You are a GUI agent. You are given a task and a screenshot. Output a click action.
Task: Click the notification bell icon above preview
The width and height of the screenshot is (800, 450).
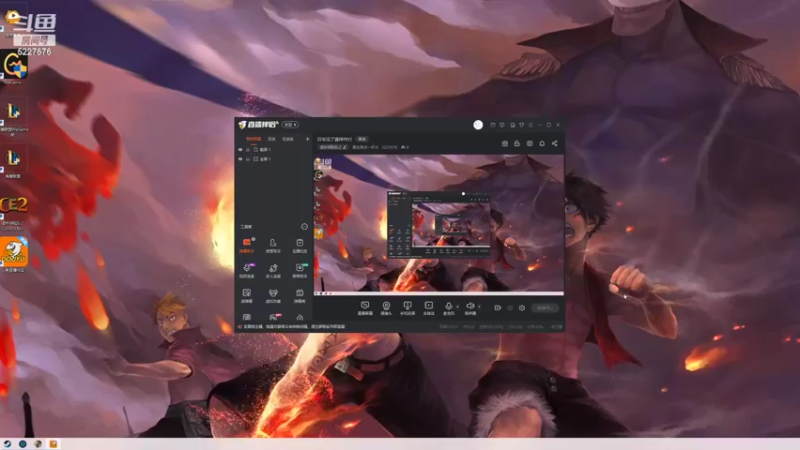542,144
